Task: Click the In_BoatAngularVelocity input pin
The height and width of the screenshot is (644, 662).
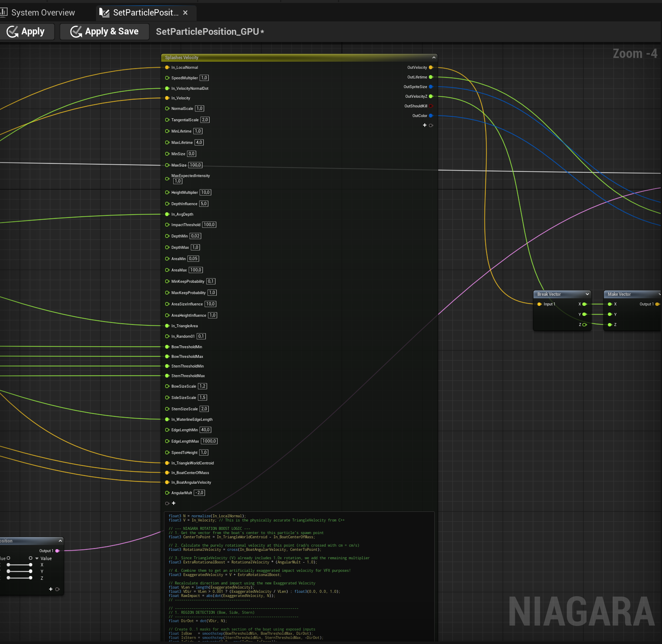Action: (167, 482)
